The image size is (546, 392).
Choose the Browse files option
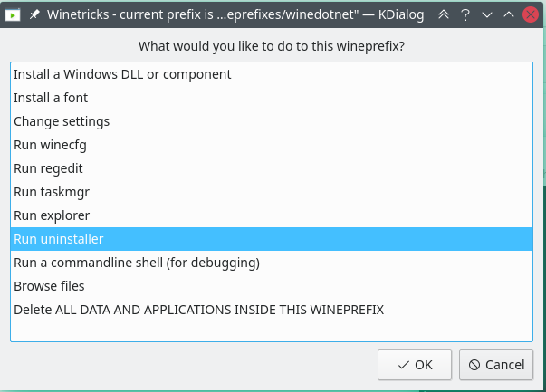(x=49, y=286)
